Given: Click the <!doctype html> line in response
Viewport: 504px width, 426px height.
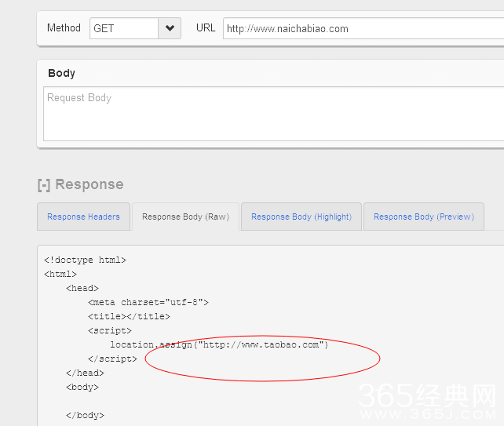Looking at the screenshot, I should tap(85, 260).
